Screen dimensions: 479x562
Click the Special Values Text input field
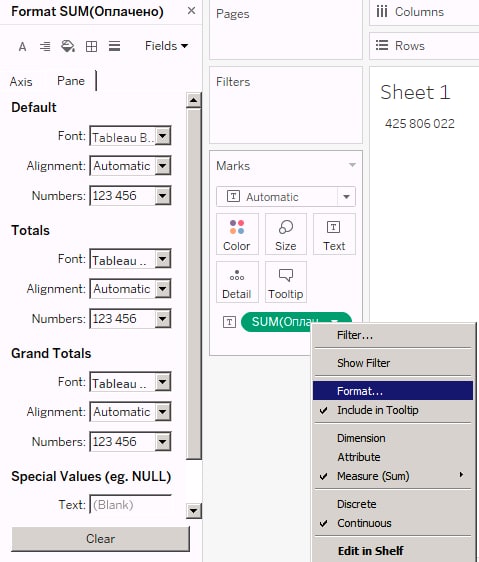point(130,504)
